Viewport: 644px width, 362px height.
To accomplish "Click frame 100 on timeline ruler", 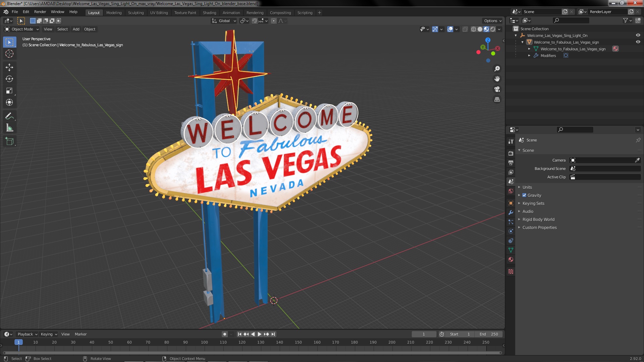I will coord(204,342).
